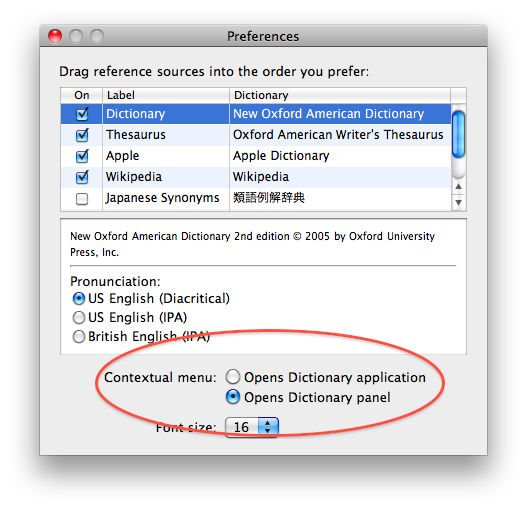Click the Preferences window title
This screenshot has height=510, width=527.
click(x=263, y=36)
